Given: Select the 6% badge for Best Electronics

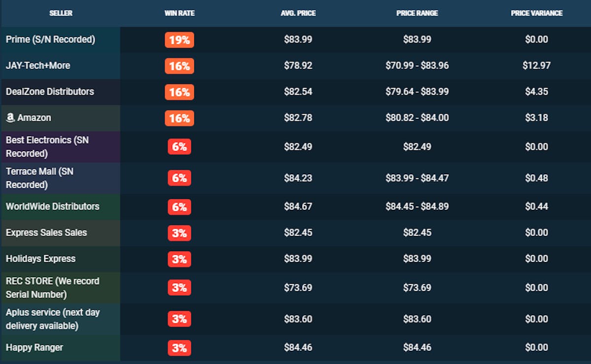Looking at the screenshot, I should pyautogui.click(x=179, y=147).
